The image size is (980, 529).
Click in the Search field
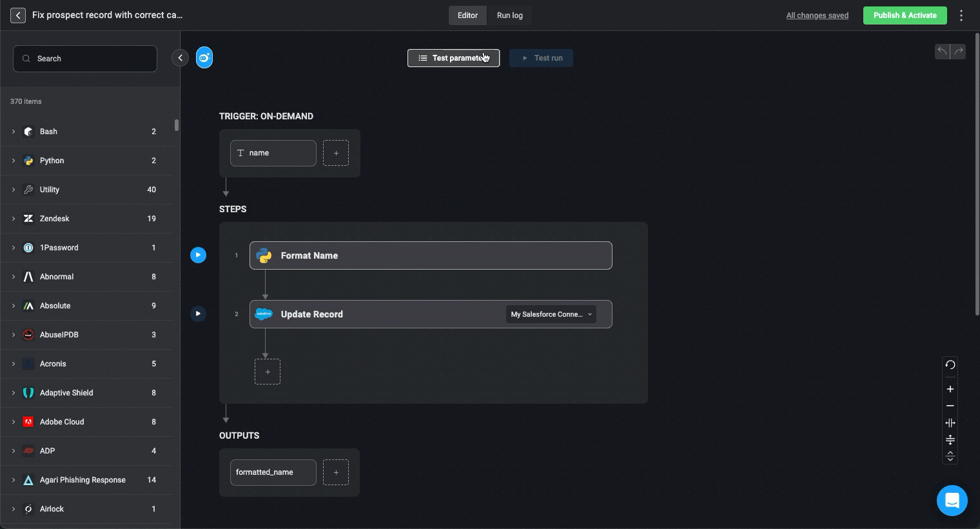pos(85,59)
